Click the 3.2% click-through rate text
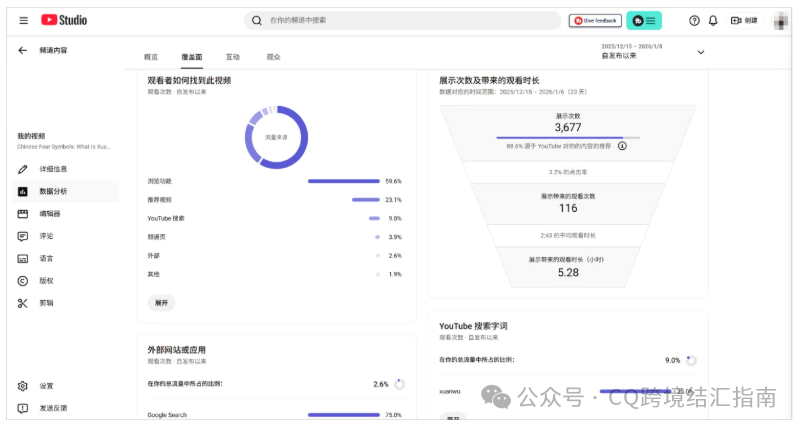802x429 pixels. click(x=568, y=172)
